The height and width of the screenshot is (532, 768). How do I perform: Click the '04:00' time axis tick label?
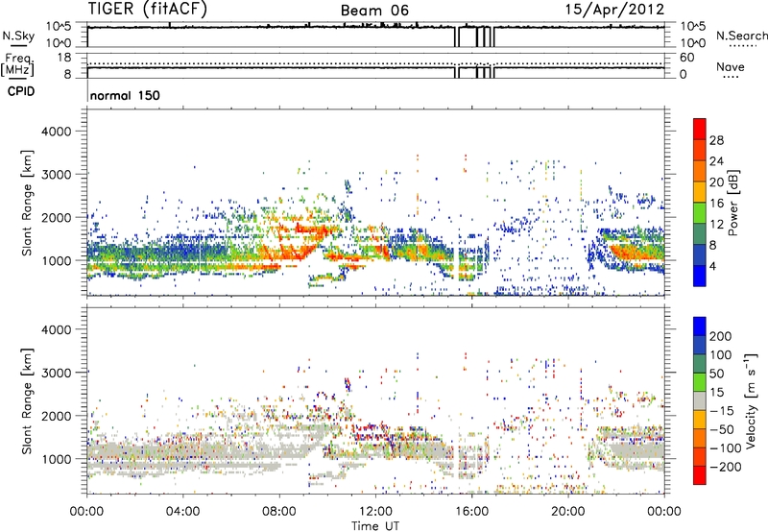183,512
